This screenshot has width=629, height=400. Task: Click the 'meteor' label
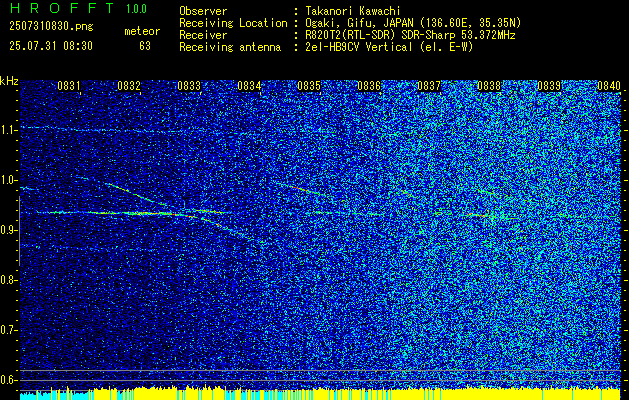point(142,31)
